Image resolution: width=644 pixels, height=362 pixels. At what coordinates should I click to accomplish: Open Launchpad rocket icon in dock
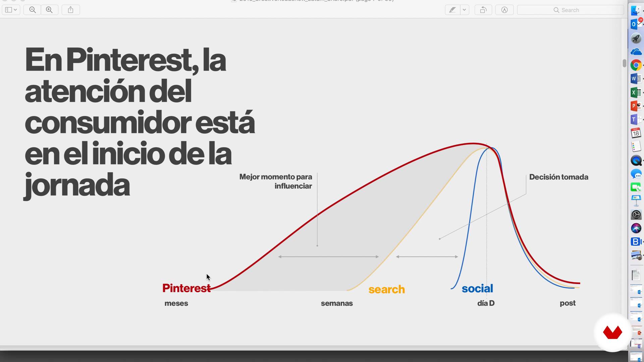click(636, 38)
